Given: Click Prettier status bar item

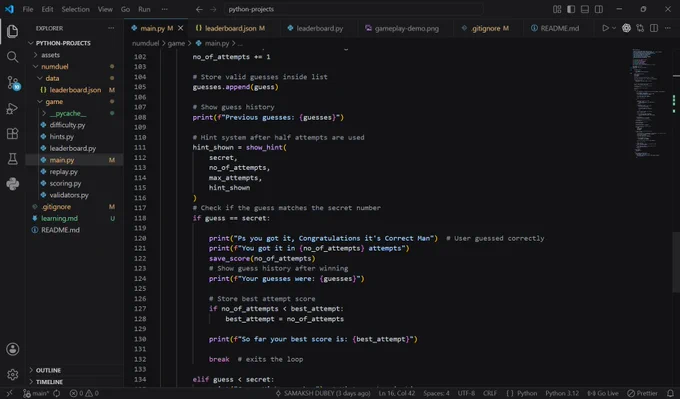Looking at the screenshot, I should (x=642, y=393).
